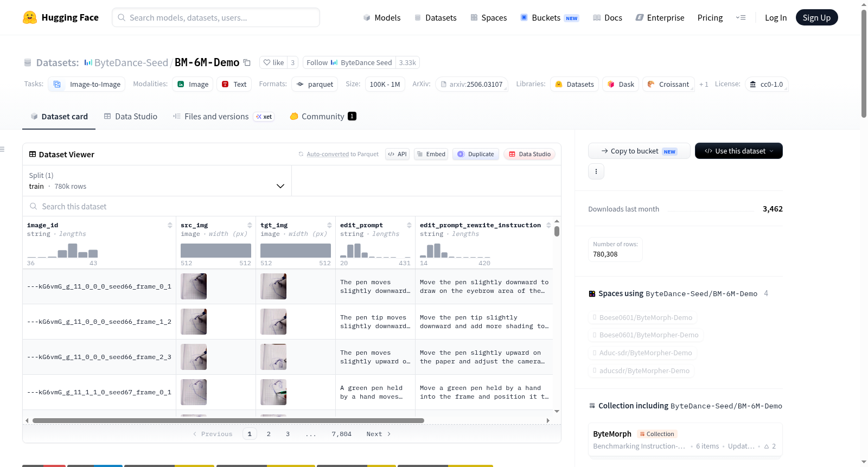This screenshot has width=868, height=467.
Task: Like this dataset
Action: pyautogui.click(x=273, y=62)
